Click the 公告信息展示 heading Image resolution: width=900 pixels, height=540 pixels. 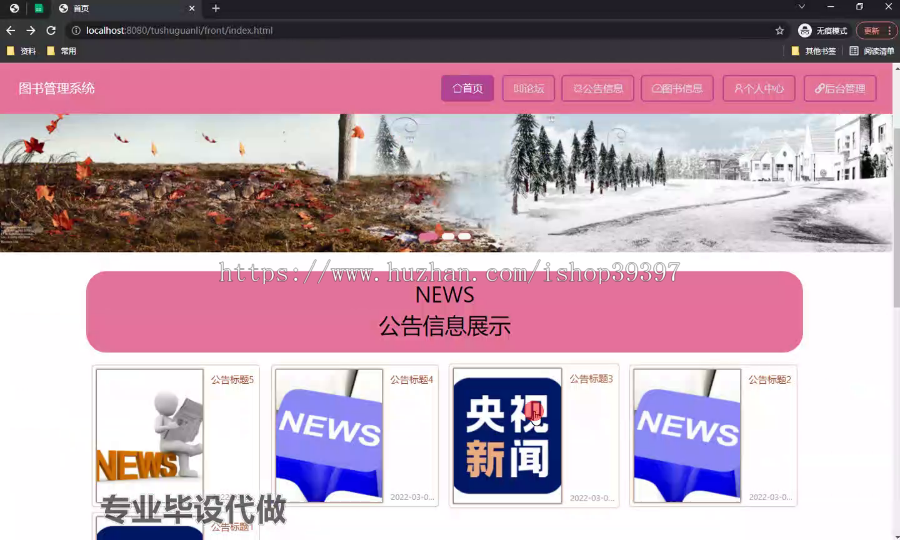444,326
